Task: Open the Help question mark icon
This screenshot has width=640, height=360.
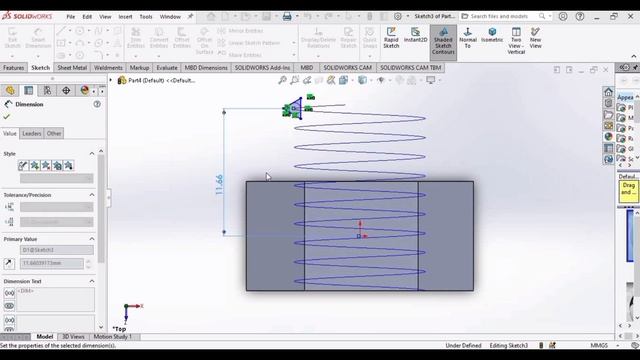Action: pos(580,16)
